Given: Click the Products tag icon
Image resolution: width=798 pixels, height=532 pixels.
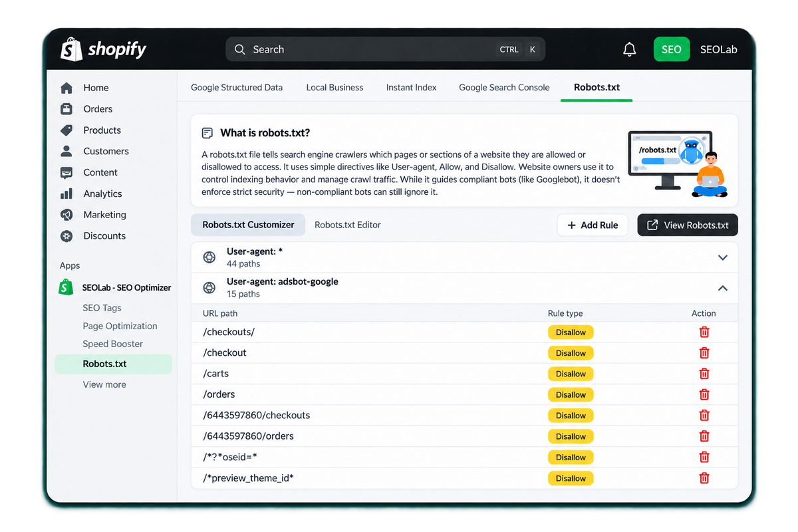Looking at the screenshot, I should [66, 130].
